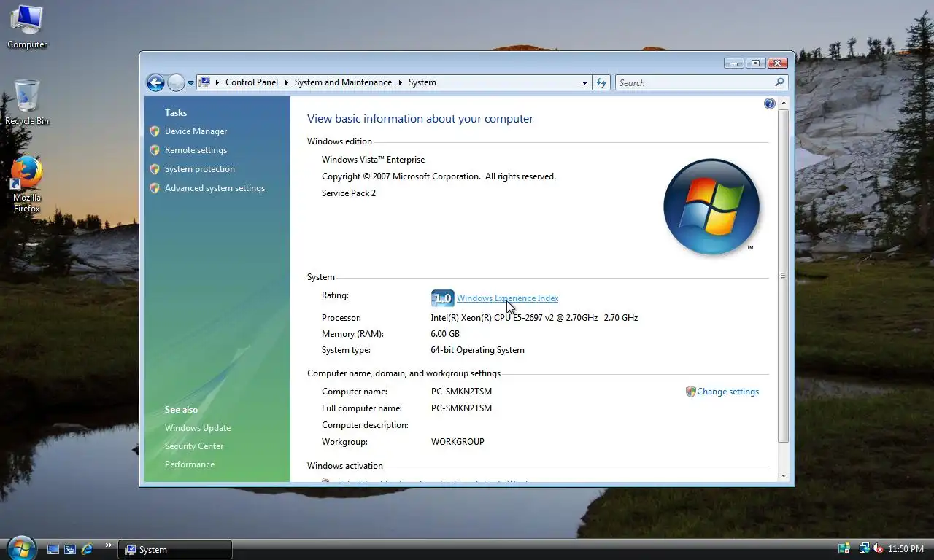Click the processor text Intel Xeon E5-2697
Image resolution: width=934 pixels, height=560 pixels.
[534, 318]
